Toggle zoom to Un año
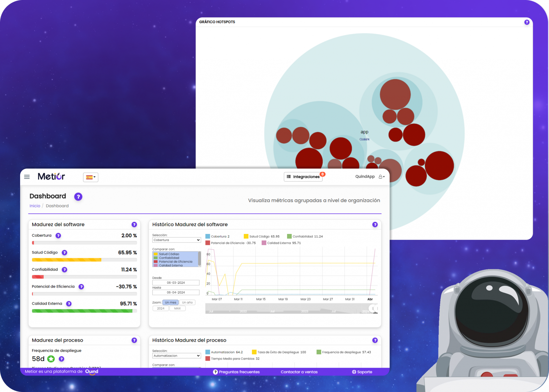This screenshot has width=549, height=392. coord(187,302)
